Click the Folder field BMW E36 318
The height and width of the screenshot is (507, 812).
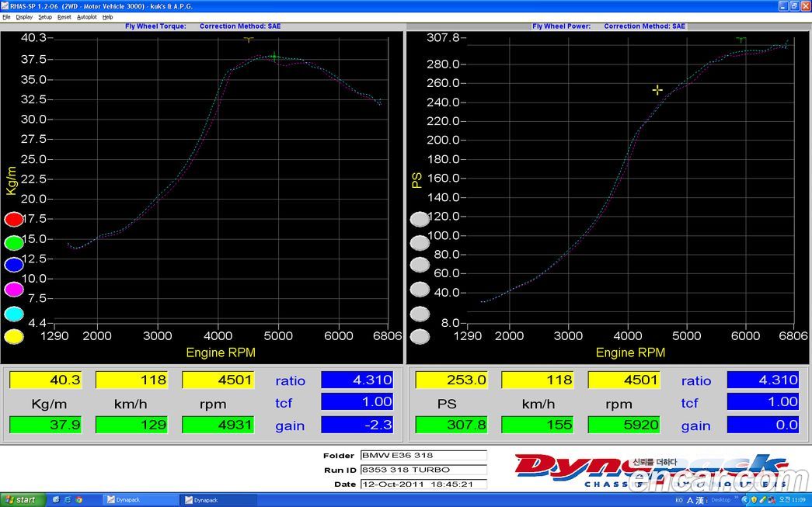423,456
